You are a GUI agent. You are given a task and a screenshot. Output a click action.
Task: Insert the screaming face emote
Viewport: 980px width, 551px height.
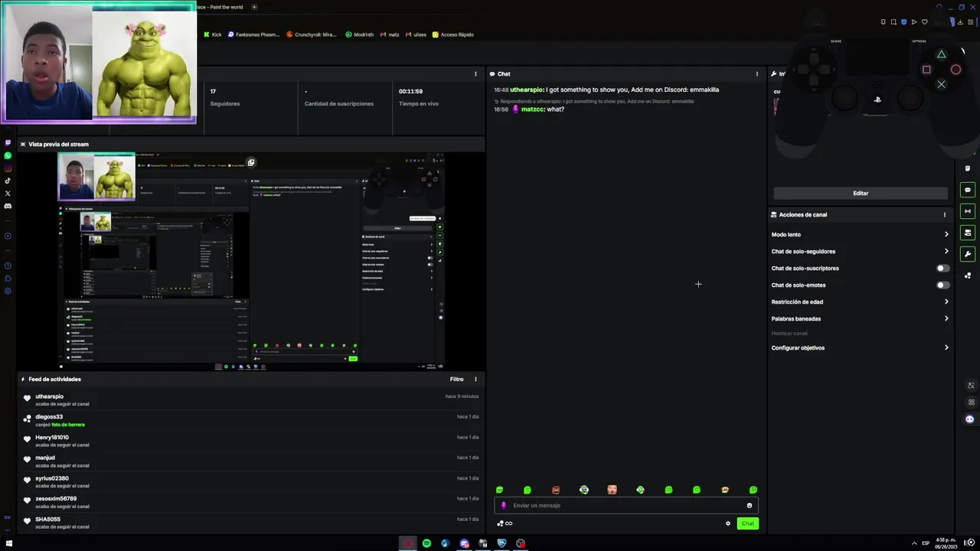[612, 490]
